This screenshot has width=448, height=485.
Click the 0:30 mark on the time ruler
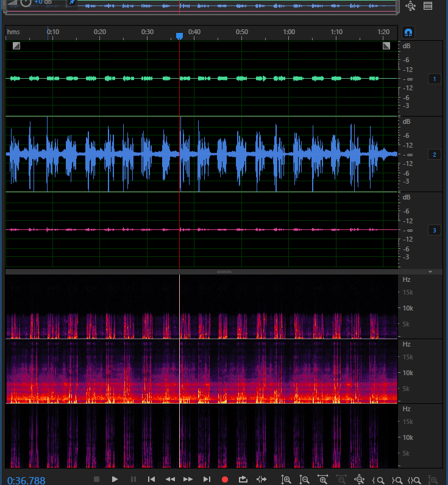(x=148, y=32)
